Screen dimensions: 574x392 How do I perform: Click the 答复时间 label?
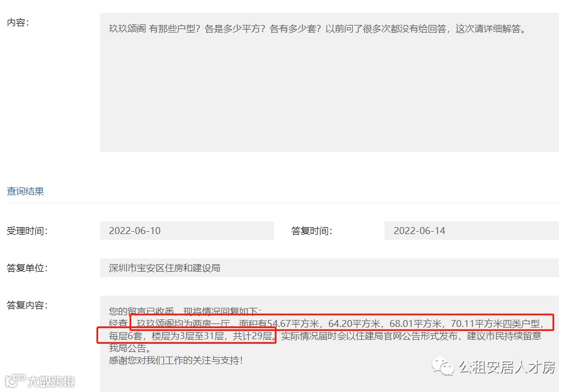click(x=311, y=231)
